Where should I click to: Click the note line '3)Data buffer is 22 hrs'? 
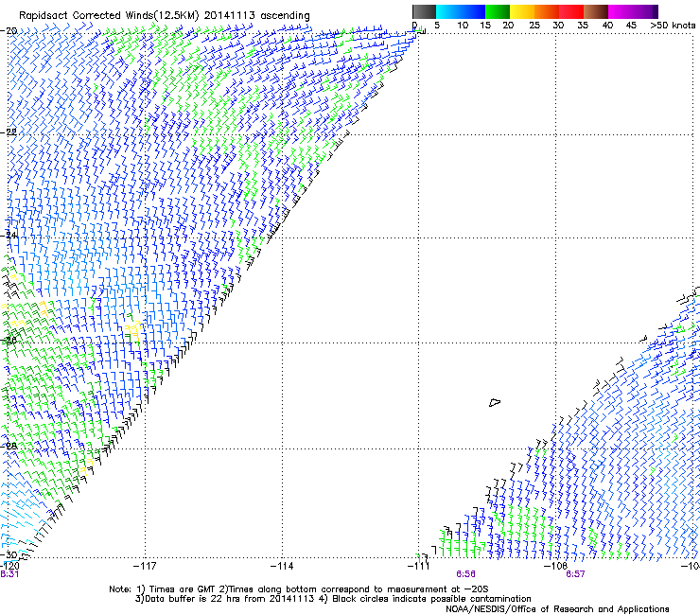click(333, 599)
